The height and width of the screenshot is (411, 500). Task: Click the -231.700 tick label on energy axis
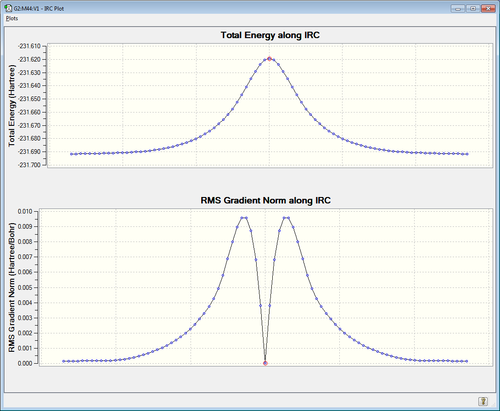click(29, 165)
